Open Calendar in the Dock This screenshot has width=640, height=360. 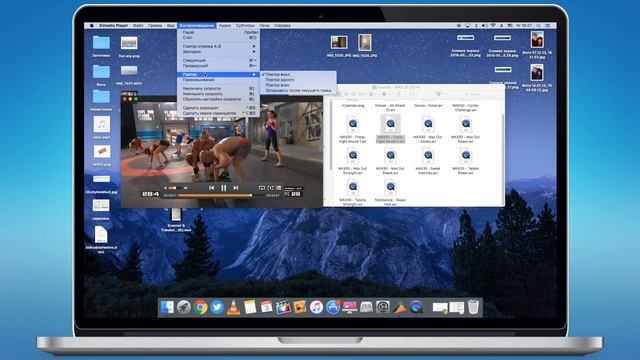[267, 307]
